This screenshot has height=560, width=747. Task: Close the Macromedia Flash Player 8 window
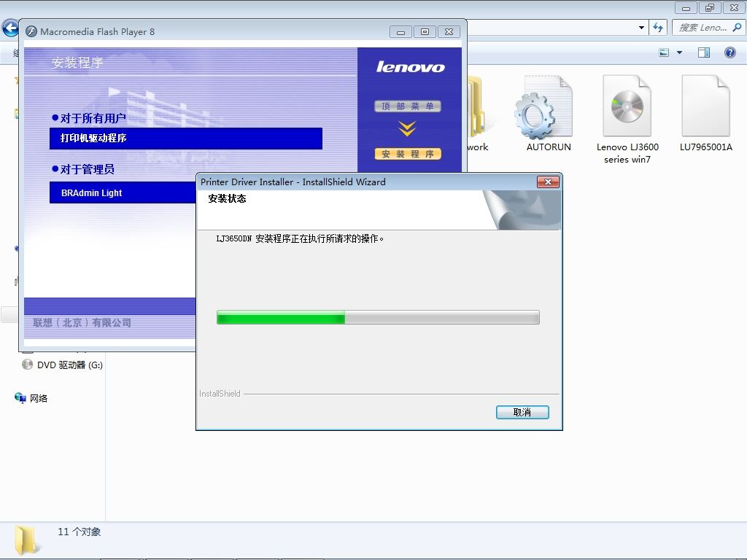click(x=449, y=32)
